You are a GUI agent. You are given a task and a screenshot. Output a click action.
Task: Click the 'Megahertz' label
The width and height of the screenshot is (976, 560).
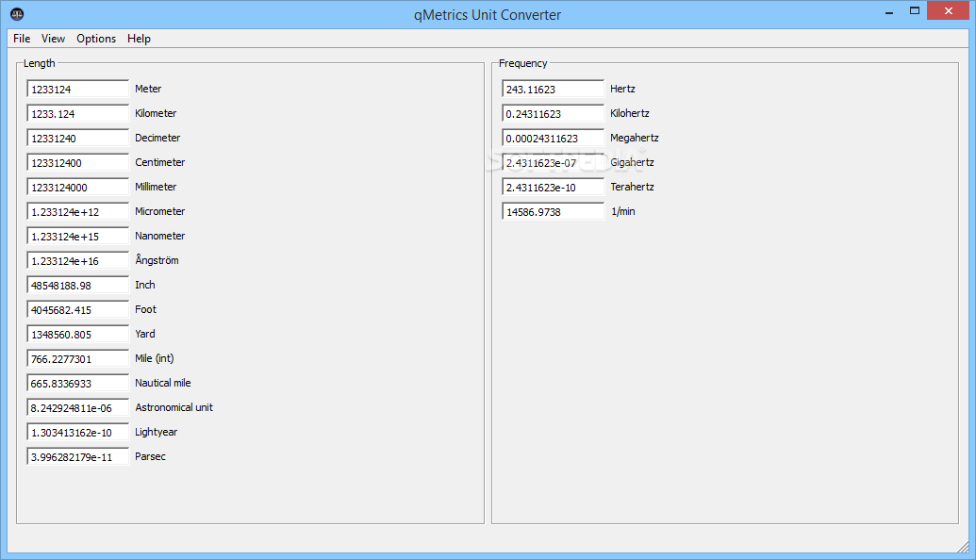click(x=635, y=139)
